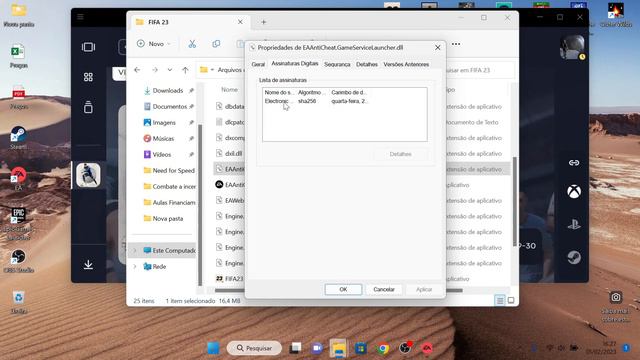Click the Aplicar button
This screenshot has width=640, height=360.
(x=424, y=289)
